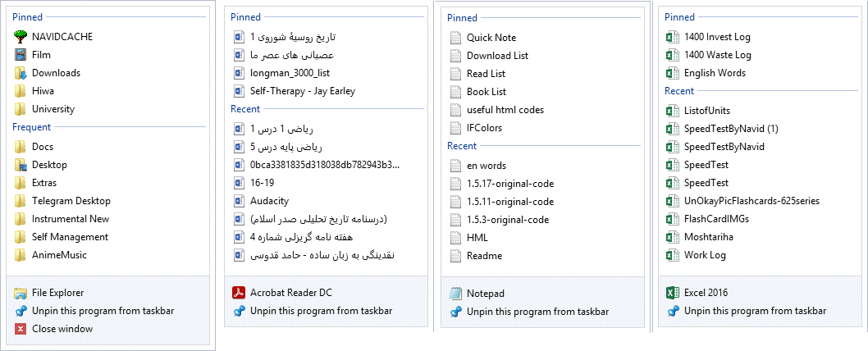
Task: Select the Telegram Desktop folder
Action: (71, 201)
